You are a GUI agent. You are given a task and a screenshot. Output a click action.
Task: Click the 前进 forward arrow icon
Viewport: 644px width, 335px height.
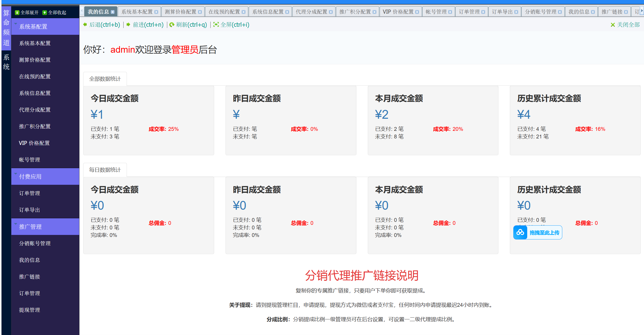(128, 24)
